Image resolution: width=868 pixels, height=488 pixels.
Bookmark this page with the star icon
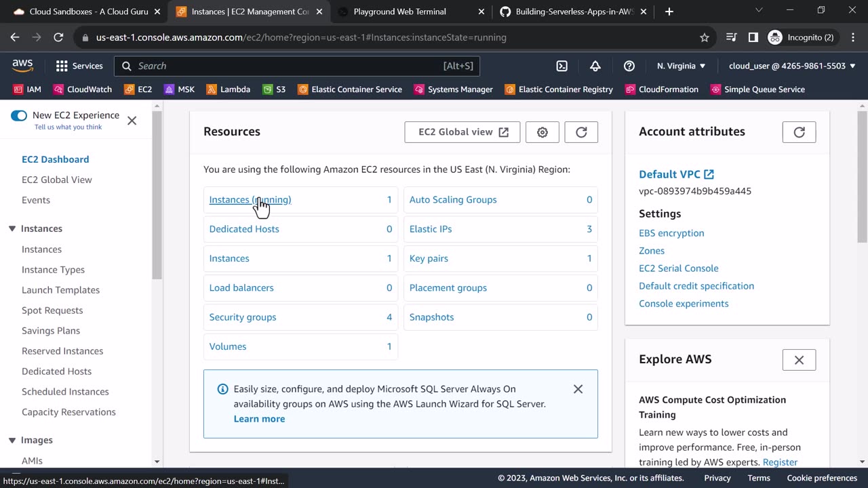pyautogui.click(x=705, y=37)
